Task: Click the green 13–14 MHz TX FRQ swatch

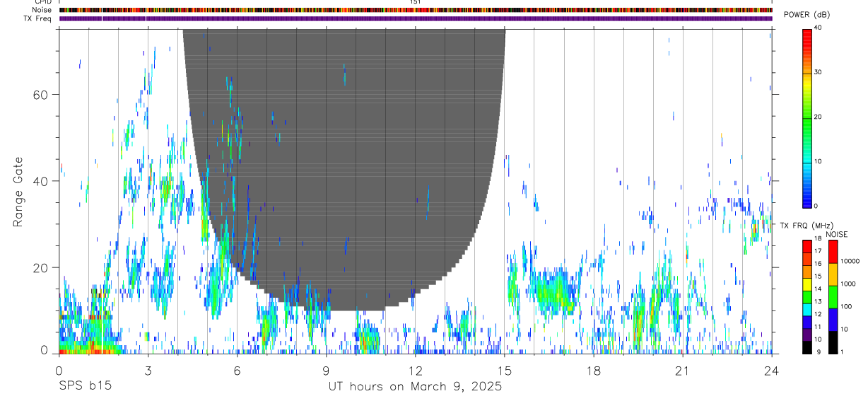Action: (807, 296)
